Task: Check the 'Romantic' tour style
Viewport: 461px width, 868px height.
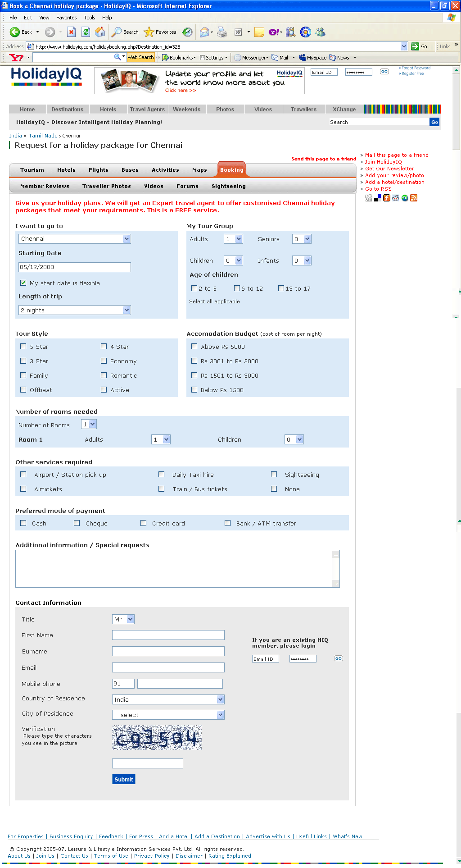Action: (x=104, y=375)
